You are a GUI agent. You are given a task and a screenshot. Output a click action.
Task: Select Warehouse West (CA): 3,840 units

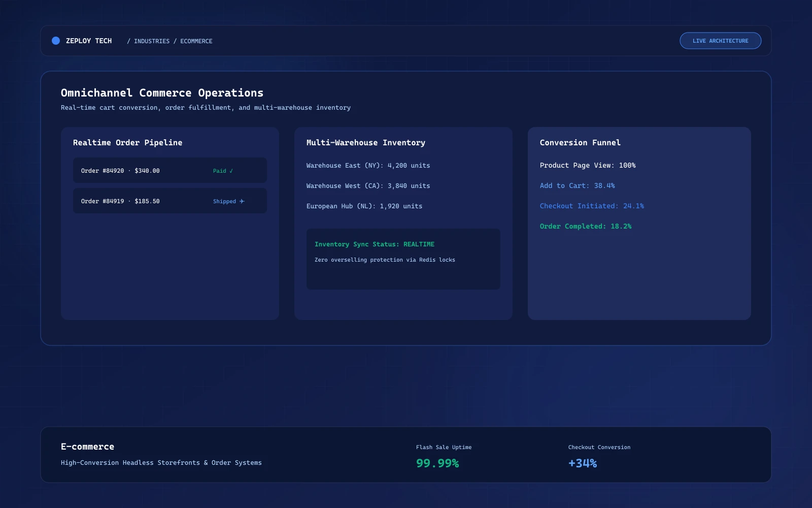pyautogui.click(x=368, y=186)
